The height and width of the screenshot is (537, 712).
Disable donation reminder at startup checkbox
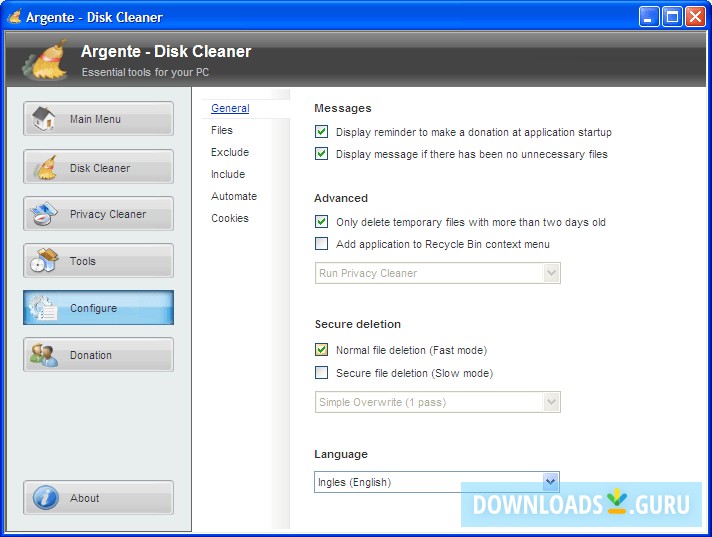(321, 132)
